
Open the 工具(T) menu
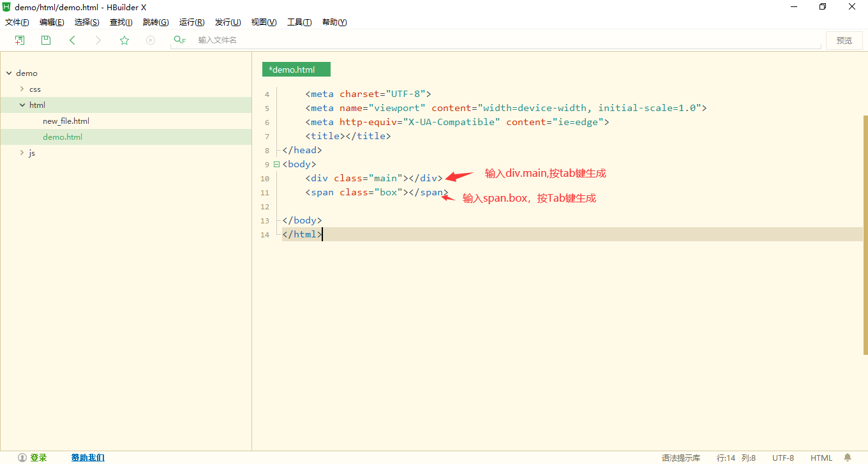click(x=299, y=22)
